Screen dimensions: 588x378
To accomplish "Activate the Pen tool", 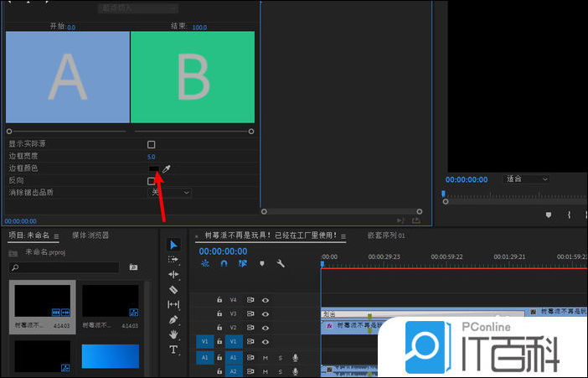I will tap(173, 319).
